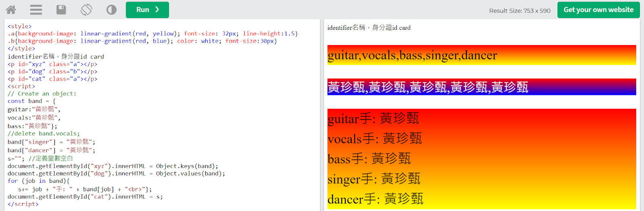Open the hamburger menu icon

coord(36,10)
